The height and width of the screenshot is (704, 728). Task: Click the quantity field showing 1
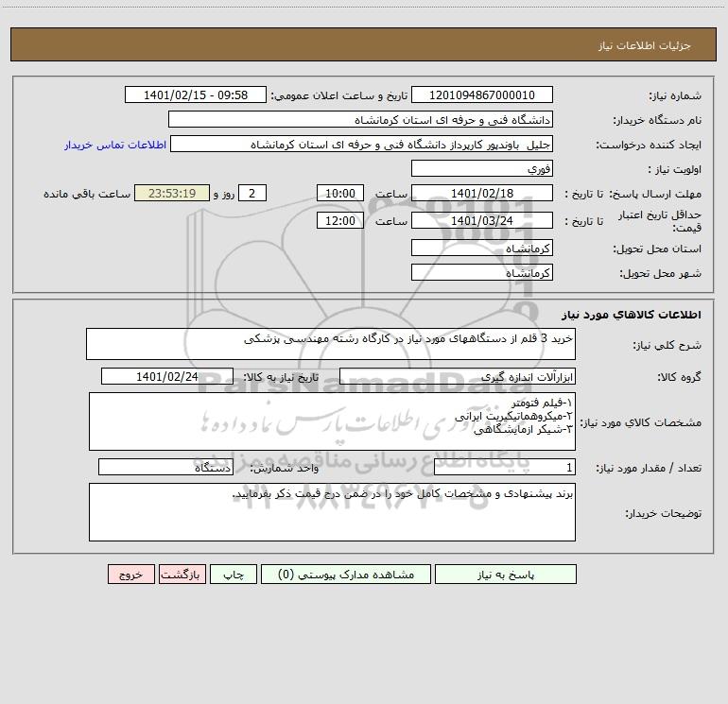point(505,467)
